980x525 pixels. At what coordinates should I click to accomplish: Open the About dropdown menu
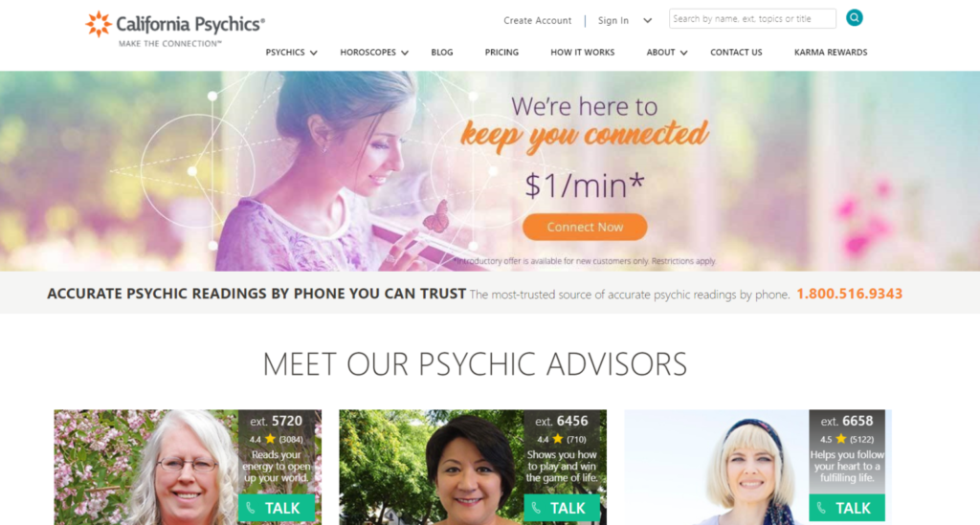click(x=667, y=53)
